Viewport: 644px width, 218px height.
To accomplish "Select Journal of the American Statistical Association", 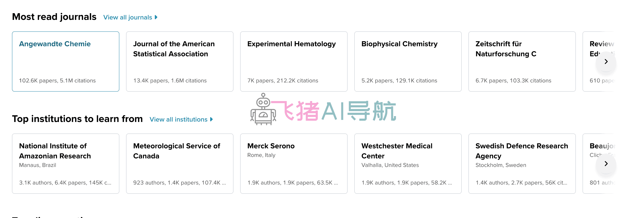I will pos(180,61).
